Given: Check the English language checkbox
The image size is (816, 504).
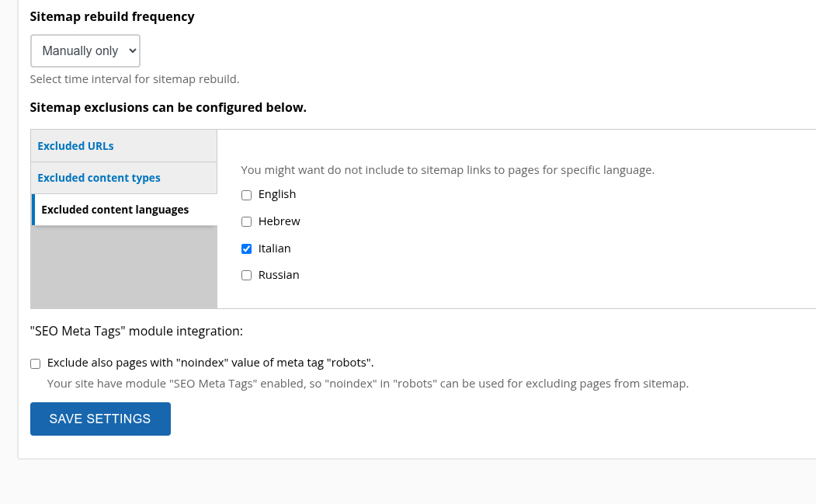Looking at the screenshot, I should [247, 195].
